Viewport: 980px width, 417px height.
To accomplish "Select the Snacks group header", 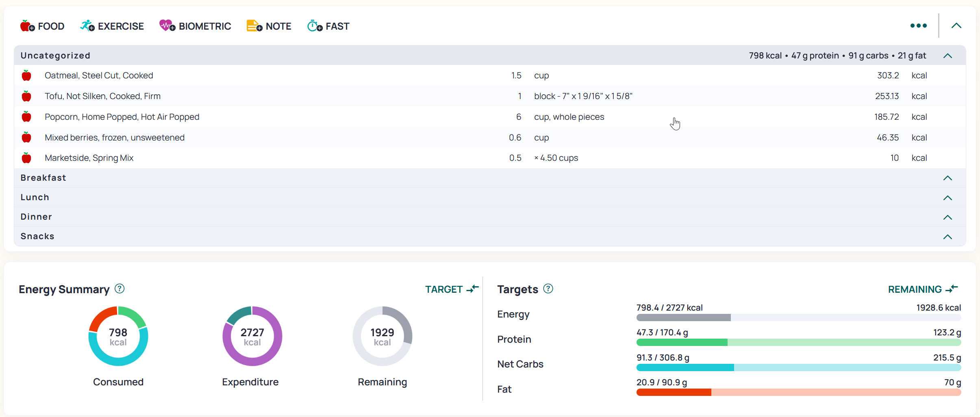I will (490, 236).
